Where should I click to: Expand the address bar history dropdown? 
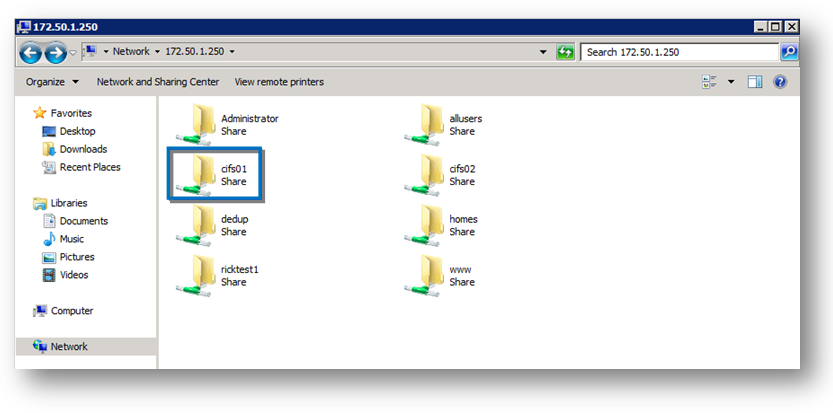[x=543, y=52]
